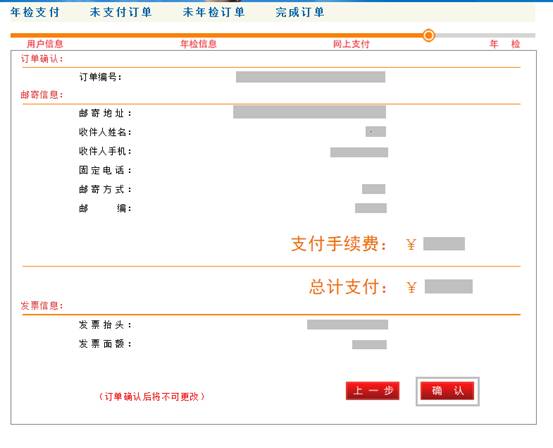The height and width of the screenshot is (448, 553).
Task: Click the red 确认 button
Action: click(447, 391)
